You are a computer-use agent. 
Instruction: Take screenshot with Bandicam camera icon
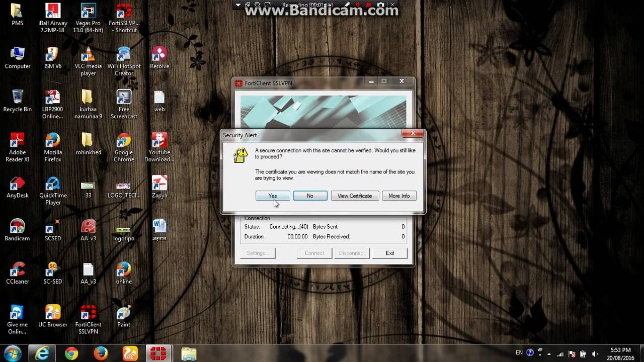[381, 6]
